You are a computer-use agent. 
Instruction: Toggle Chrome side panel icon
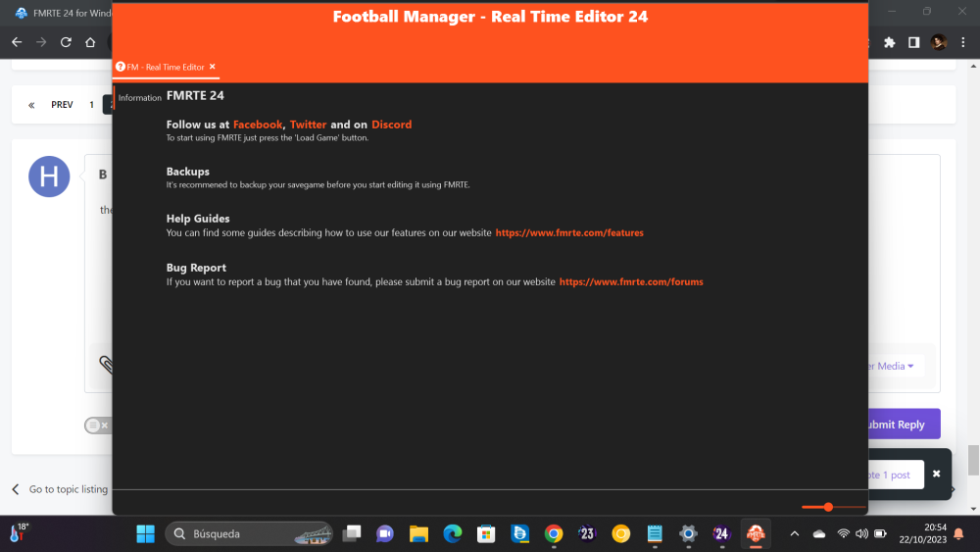coord(913,42)
